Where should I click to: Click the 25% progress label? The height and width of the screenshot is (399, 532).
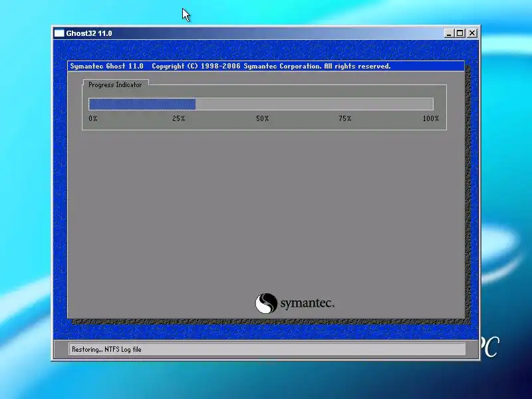tap(179, 118)
